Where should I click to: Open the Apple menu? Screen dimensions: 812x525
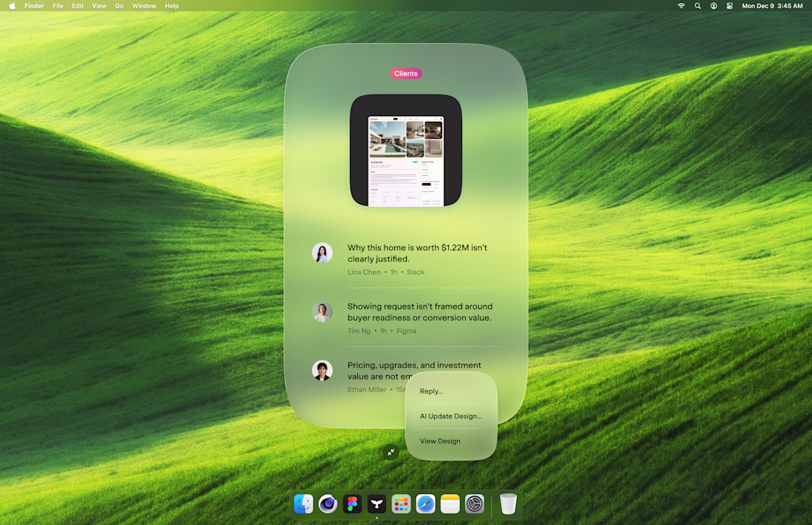pyautogui.click(x=13, y=6)
